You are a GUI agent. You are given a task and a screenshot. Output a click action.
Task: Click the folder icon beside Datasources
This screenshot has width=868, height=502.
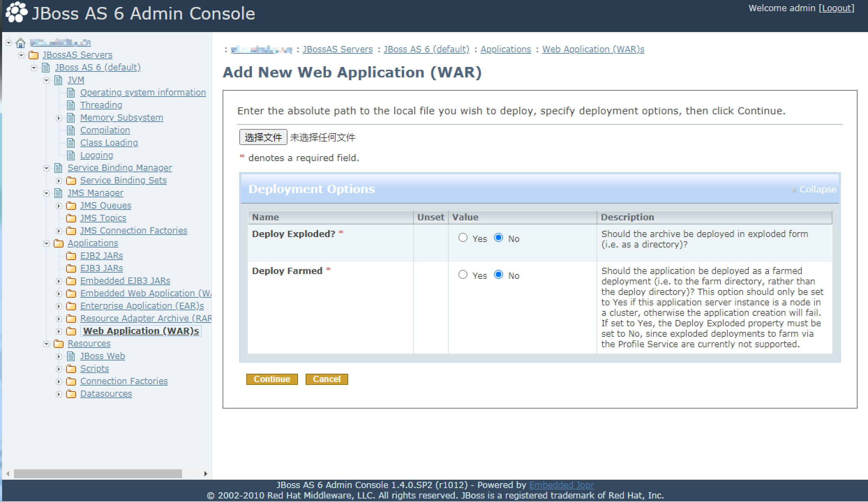pos(71,394)
